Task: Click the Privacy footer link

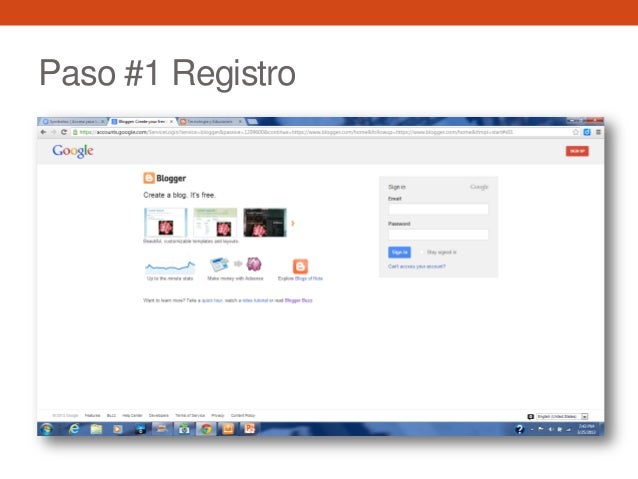Action: tap(218, 416)
